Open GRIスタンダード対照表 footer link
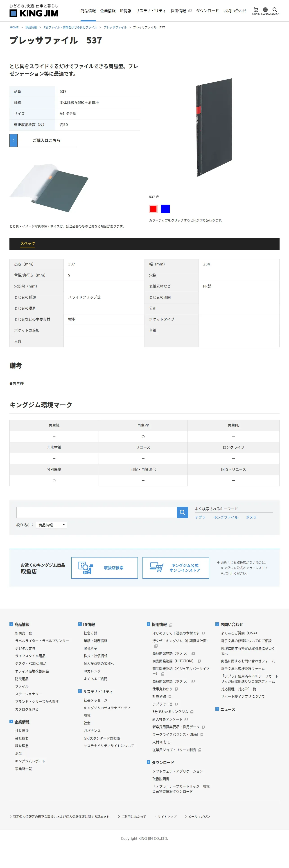Screen dimensions: 289x868 pyautogui.click(x=102, y=738)
